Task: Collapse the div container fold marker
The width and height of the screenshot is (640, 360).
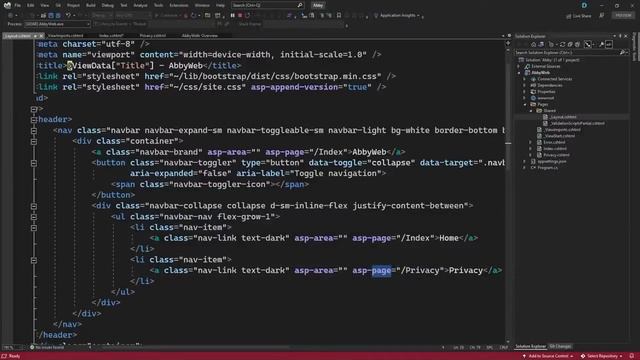Action: tap(34, 141)
